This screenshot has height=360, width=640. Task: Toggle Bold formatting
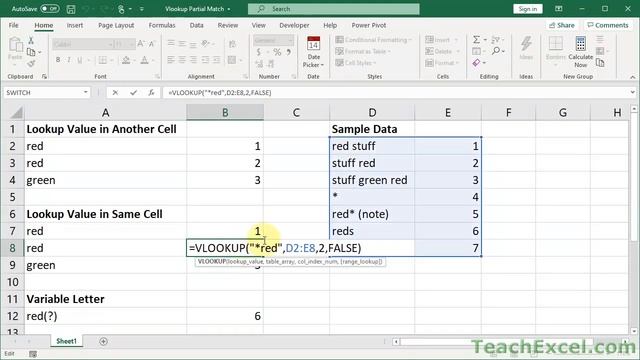click(58, 60)
